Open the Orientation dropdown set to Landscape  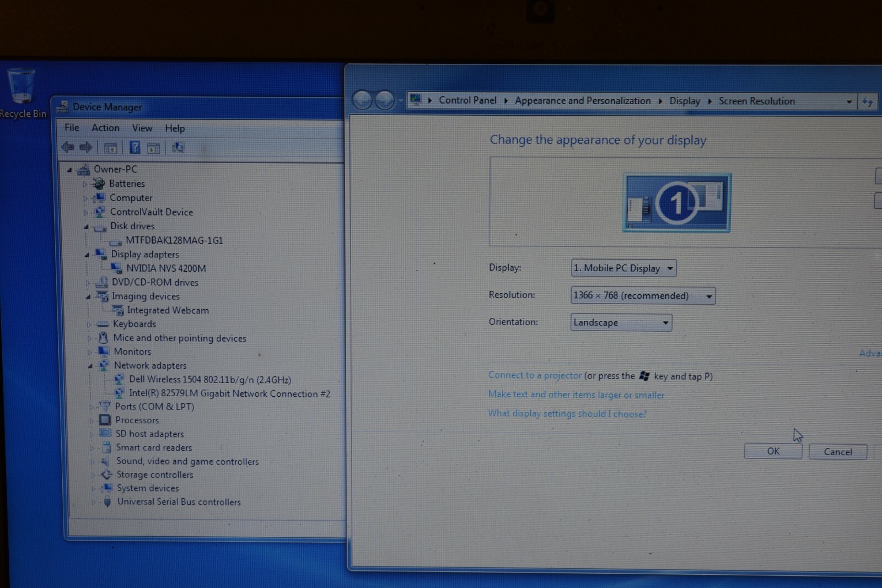(621, 322)
